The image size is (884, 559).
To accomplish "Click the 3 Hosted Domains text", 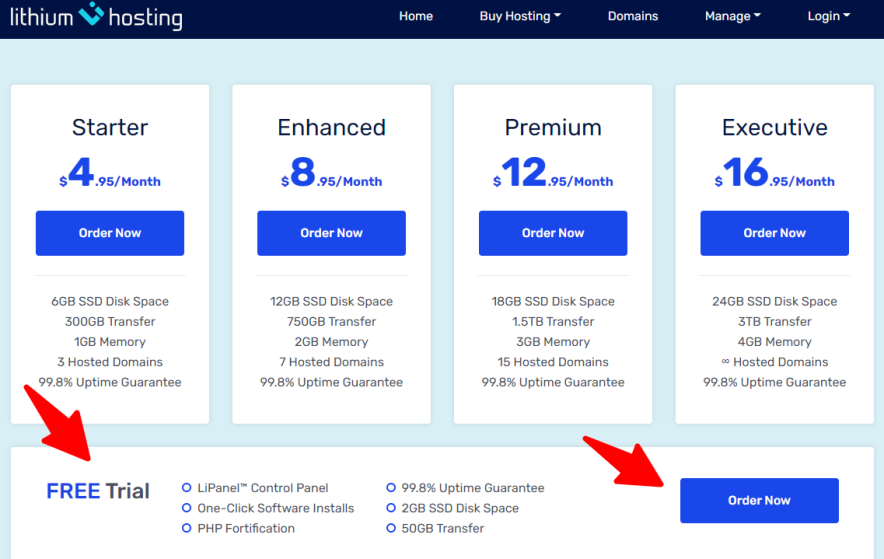I will coord(110,362).
